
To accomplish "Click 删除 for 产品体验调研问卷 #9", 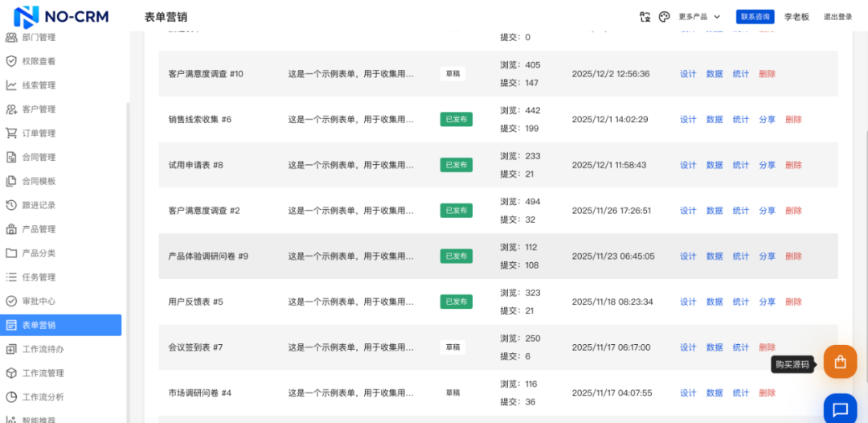I will (793, 257).
